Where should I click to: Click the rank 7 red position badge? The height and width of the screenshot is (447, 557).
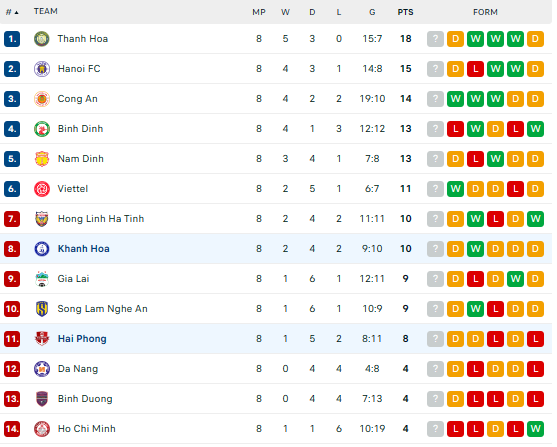pos(12,219)
